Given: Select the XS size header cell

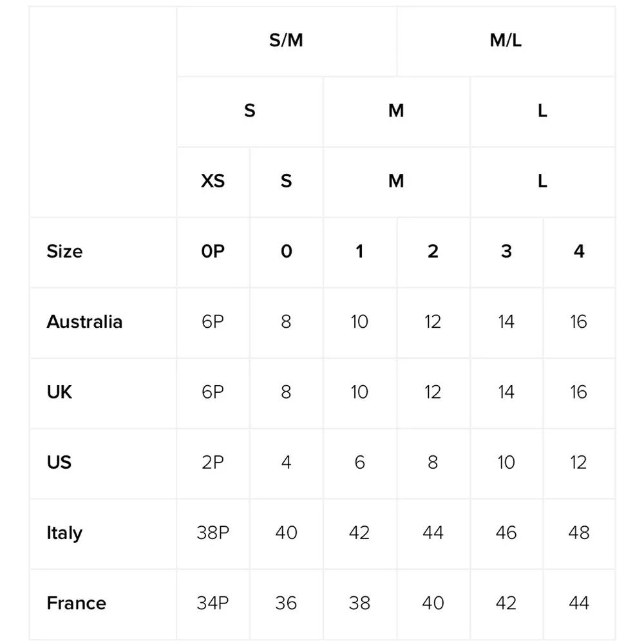Looking at the screenshot, I should pos(213,181).
